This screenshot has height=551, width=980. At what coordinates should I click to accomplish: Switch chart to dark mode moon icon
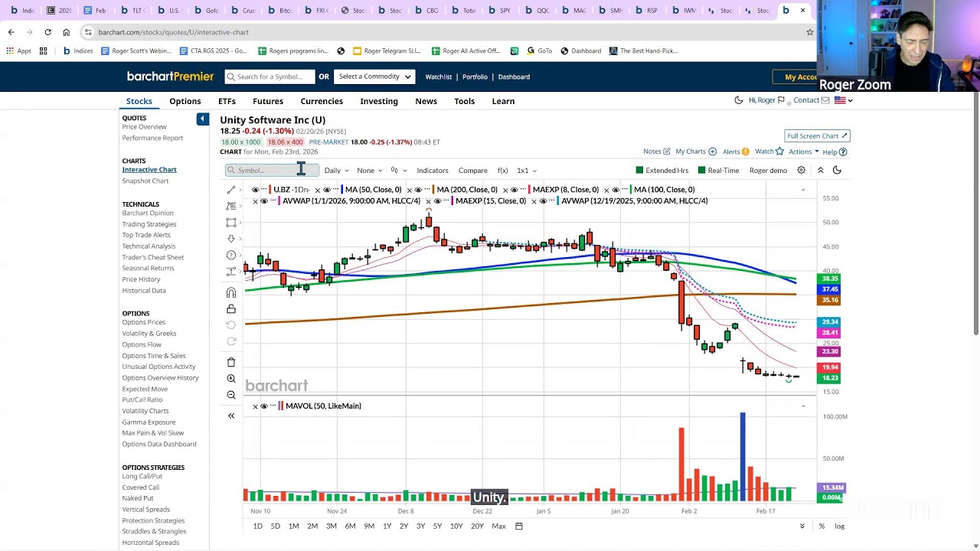pyautogui.click(x=837, y=170)
